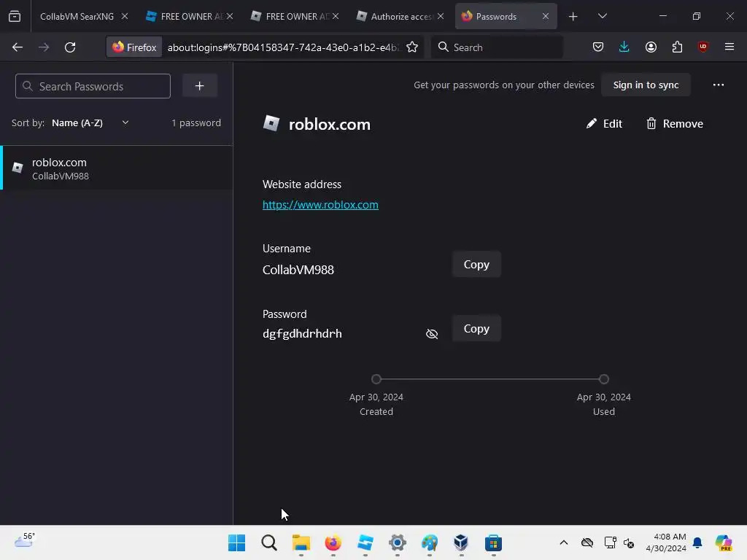Image resolution: width=747 pixels, height=560 pixels.
Task: Open Windows taskbar search
Action: point(268,542)
